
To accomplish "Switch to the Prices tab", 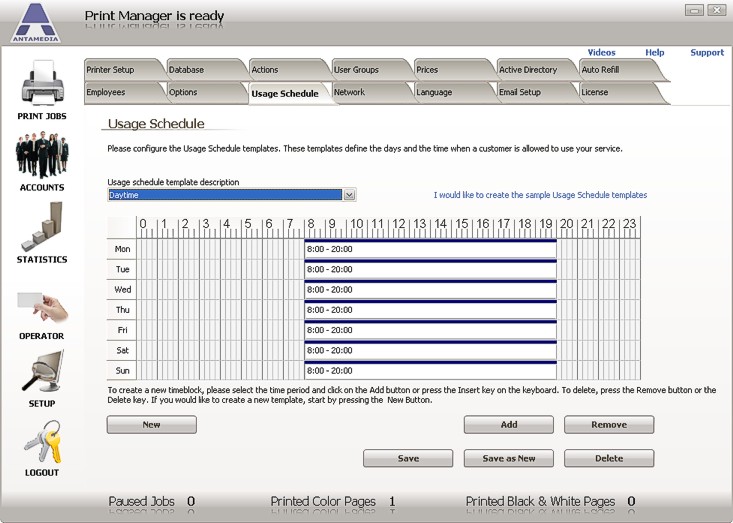I will [x=452, y=70].
